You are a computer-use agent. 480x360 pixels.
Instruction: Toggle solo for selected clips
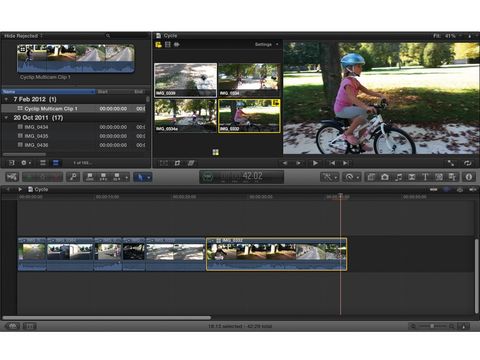coord(460,189)
